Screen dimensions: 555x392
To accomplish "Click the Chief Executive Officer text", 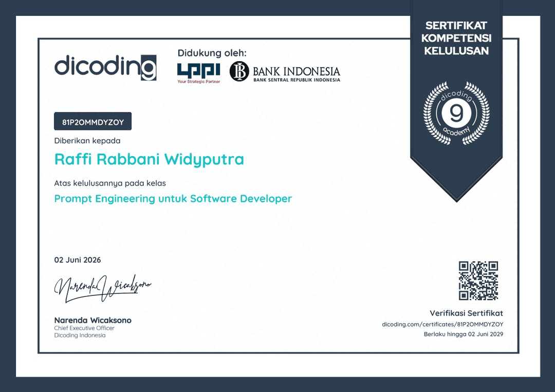I will coord(84,328).
